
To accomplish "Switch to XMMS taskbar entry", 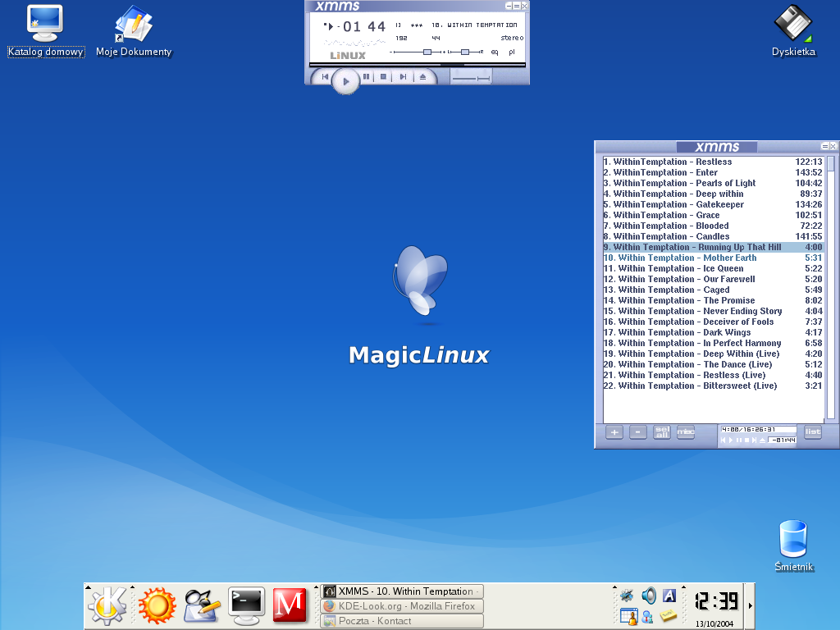I will point(402,591).
